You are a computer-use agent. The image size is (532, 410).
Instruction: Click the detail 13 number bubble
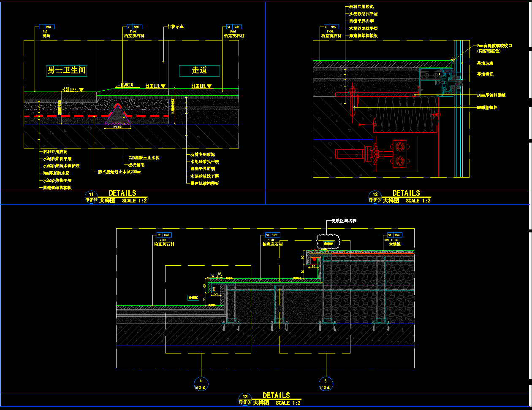click(x=245, y=397)
